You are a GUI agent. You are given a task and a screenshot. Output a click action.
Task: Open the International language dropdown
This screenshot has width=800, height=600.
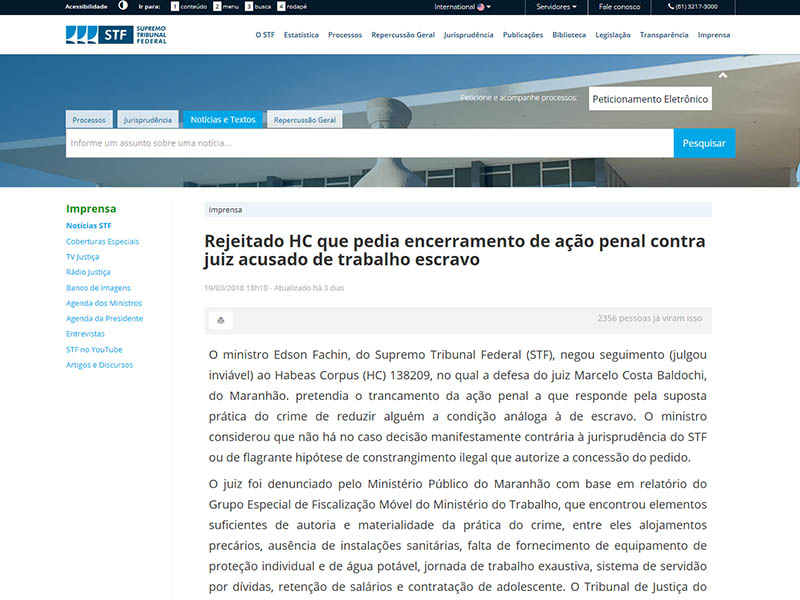coord(462,7)
